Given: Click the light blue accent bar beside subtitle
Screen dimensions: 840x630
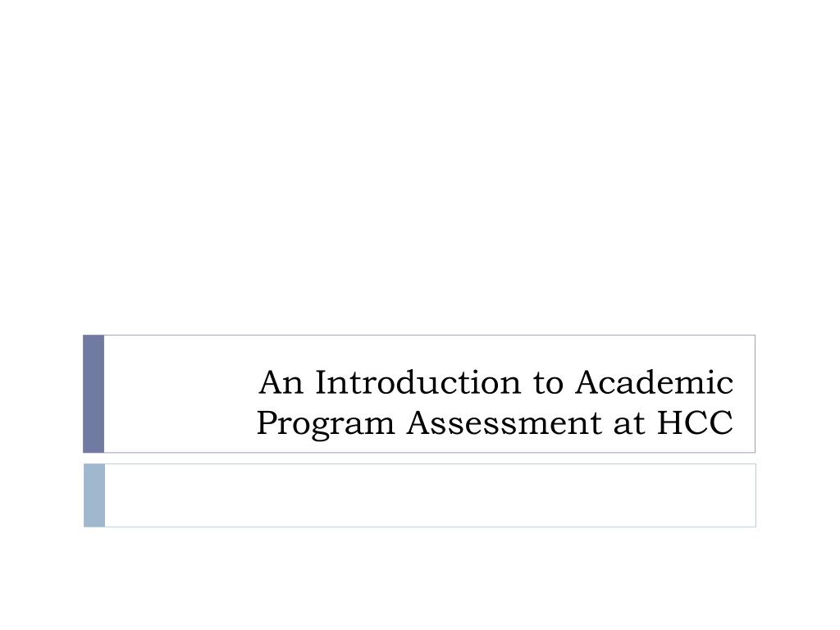Looking at the screenshot, I should (94, 495).
